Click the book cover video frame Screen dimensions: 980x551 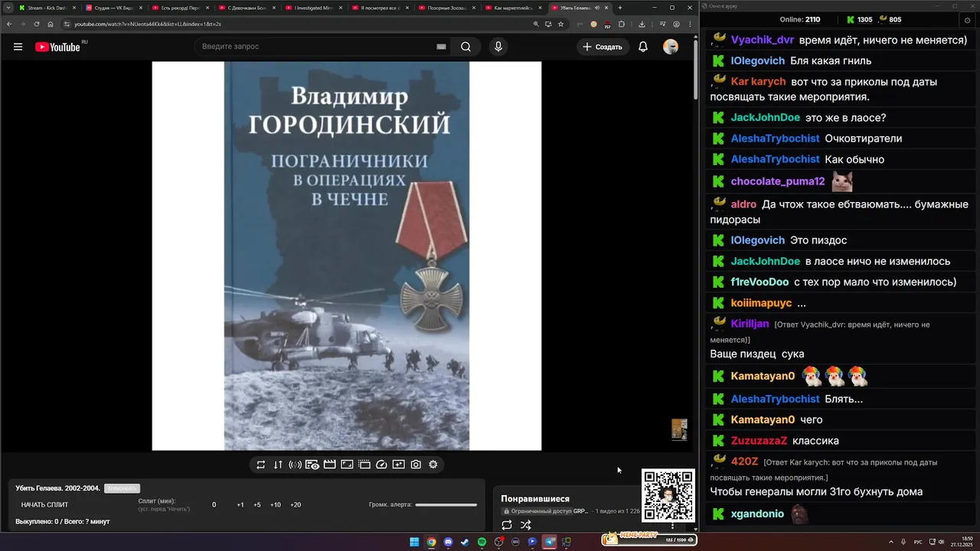tap(347, 256)
